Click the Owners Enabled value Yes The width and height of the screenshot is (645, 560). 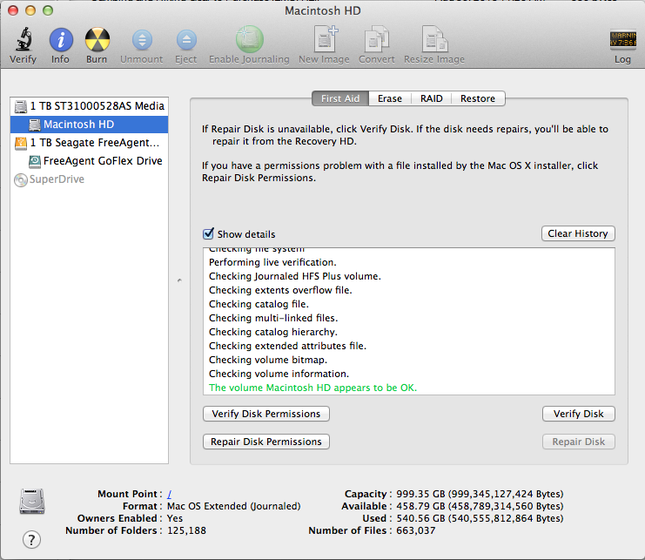click(175, 518)
